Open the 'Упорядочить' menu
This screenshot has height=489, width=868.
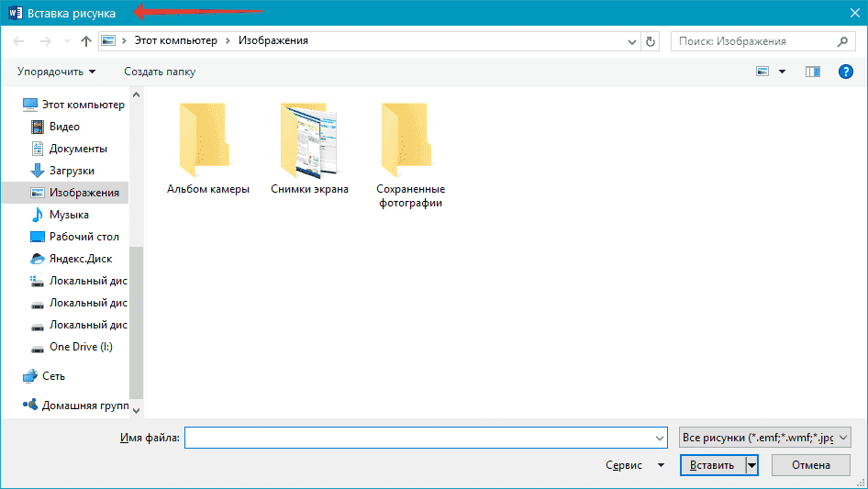tap(56, 72)
